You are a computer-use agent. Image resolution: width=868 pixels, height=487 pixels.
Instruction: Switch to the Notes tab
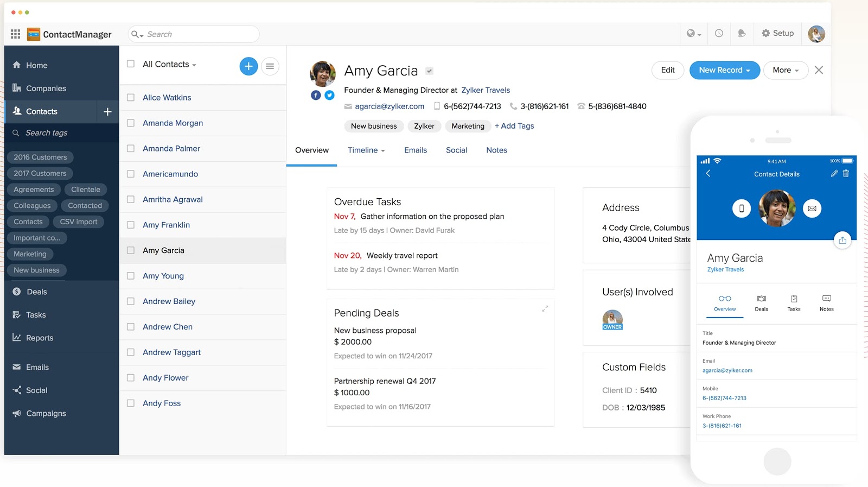click(496, 150)
